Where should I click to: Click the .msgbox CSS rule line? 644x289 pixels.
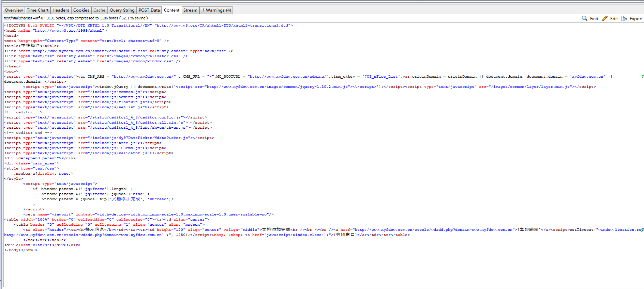(x=43, y=174)
